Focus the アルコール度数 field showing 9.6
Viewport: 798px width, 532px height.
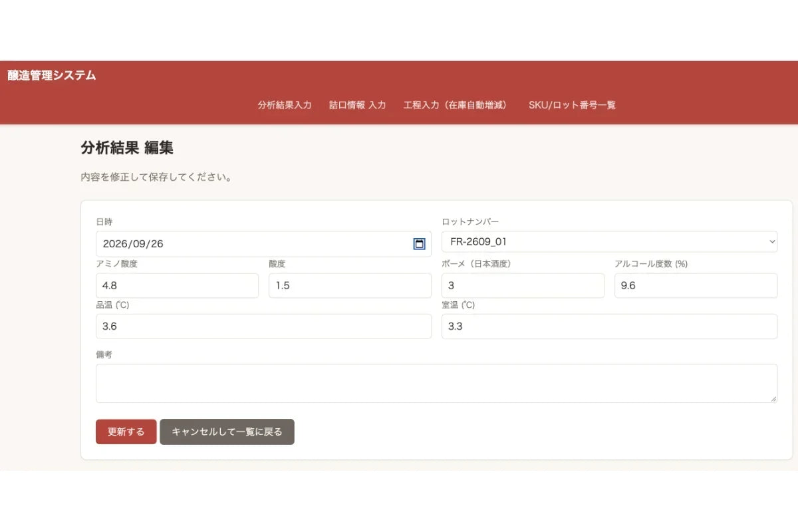pos(696,285)
